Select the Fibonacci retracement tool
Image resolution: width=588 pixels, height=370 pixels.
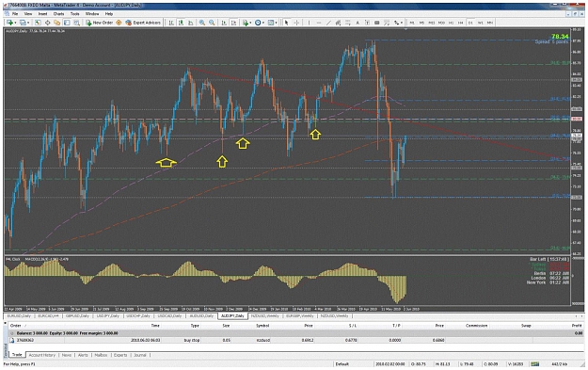pos(348,23)
